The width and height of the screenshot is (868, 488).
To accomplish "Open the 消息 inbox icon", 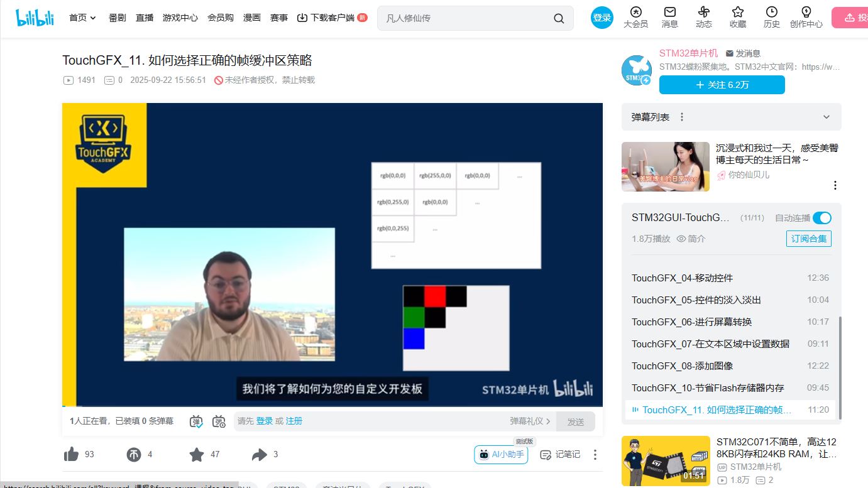I will pos(670,18).
